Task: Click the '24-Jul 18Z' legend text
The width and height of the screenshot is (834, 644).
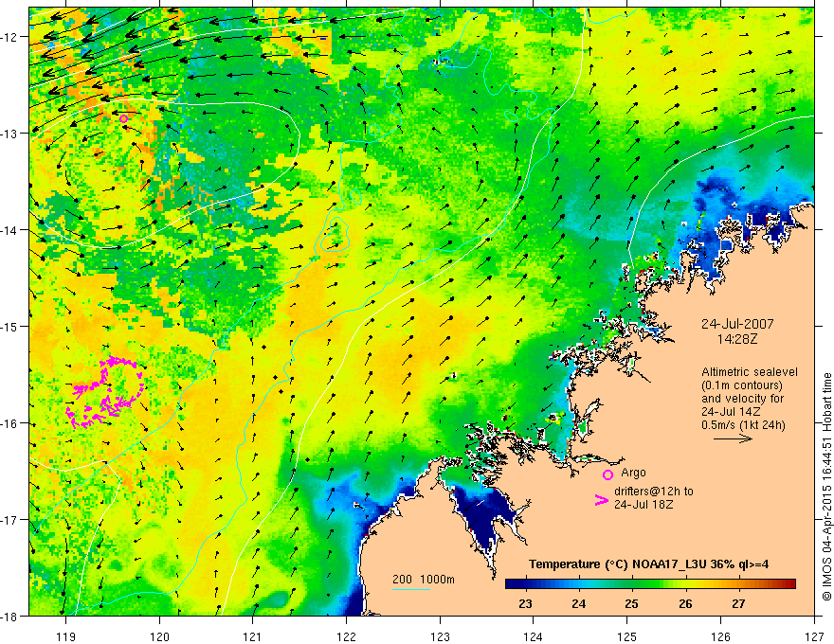Action: [644, 504]
